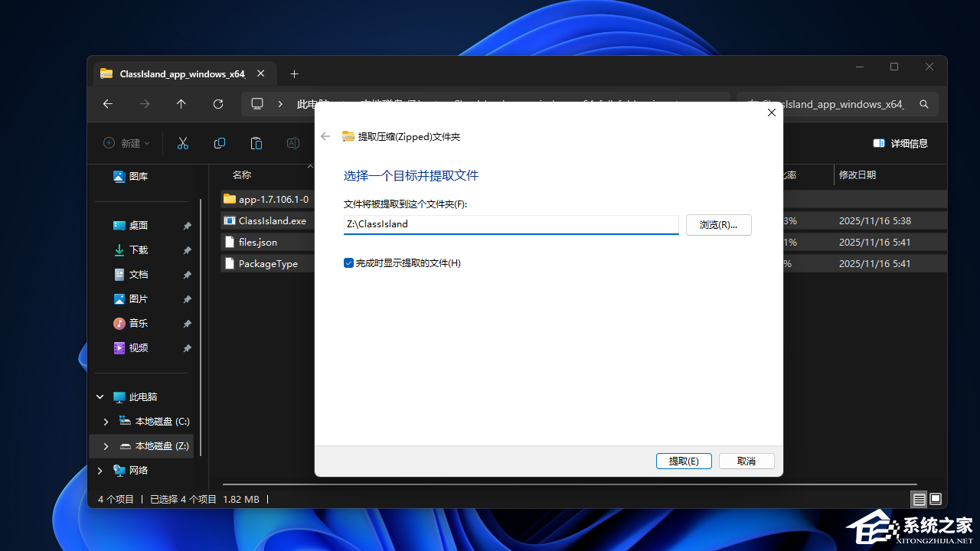Click the pin icon next to 文档
The width and height of the screenshot is (980, 551).
(x=188, y=275)
